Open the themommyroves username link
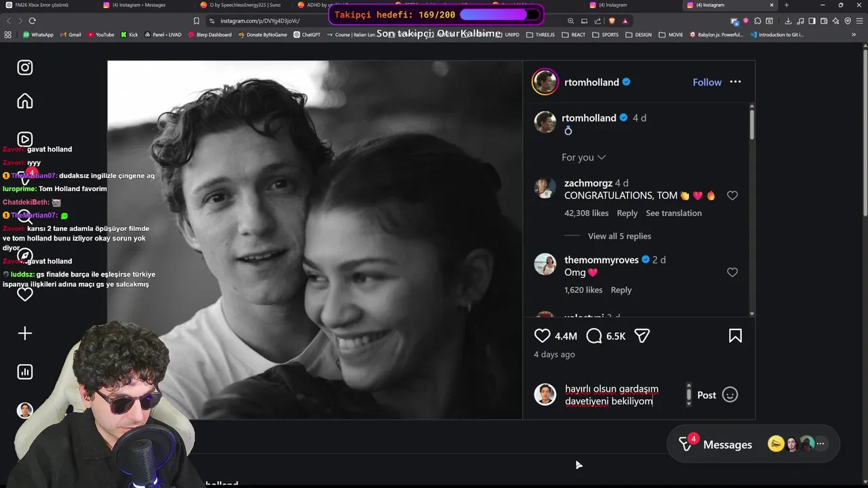 (x=601, y=260)
